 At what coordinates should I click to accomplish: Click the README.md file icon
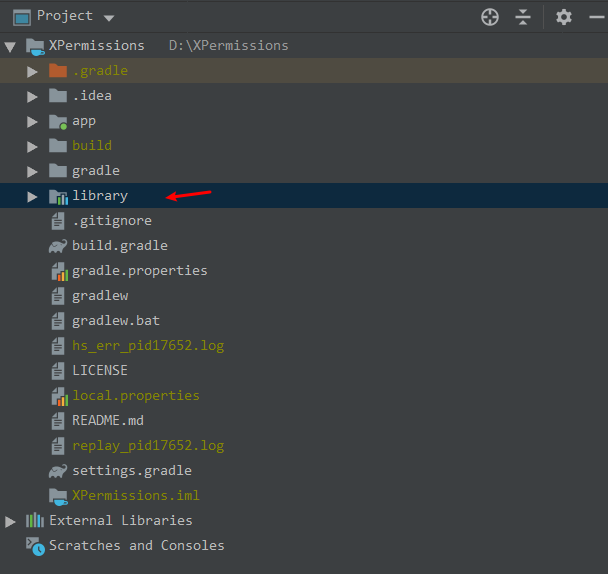pyautogui.click(x=58, y=421)
